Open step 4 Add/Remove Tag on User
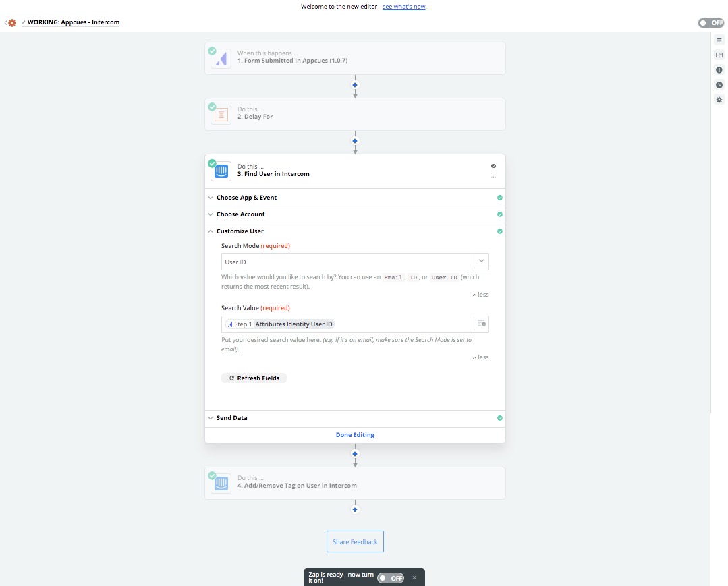 [x=355, y=483]
